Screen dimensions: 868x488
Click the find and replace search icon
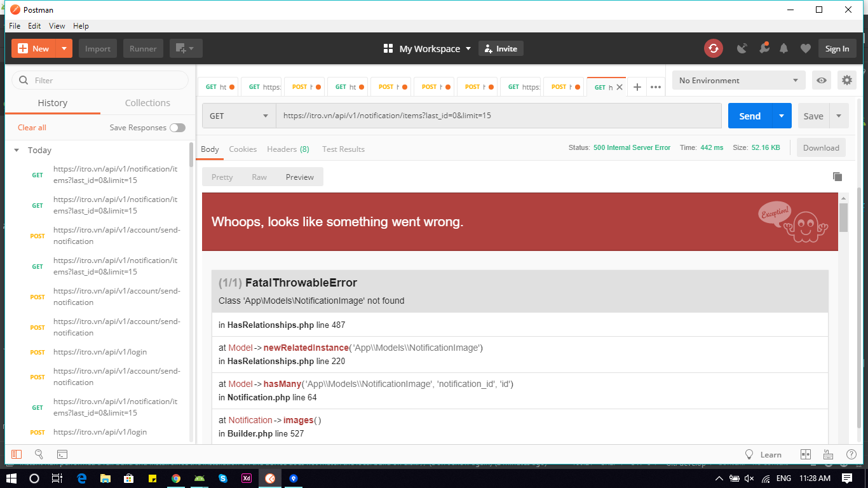coord(39,454)
